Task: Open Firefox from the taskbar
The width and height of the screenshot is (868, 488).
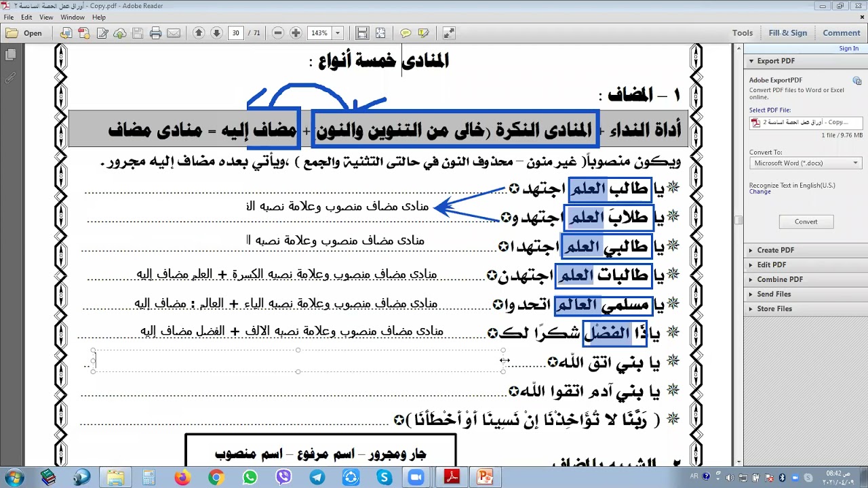Action: coord(182,477)
